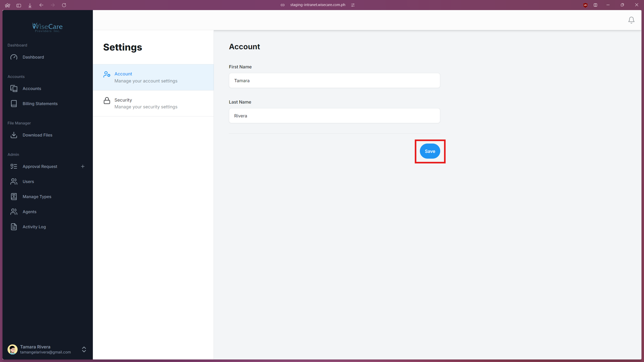644x362 pixels.
Task: Open the browser customize controls icon
Action: (353, 5)
